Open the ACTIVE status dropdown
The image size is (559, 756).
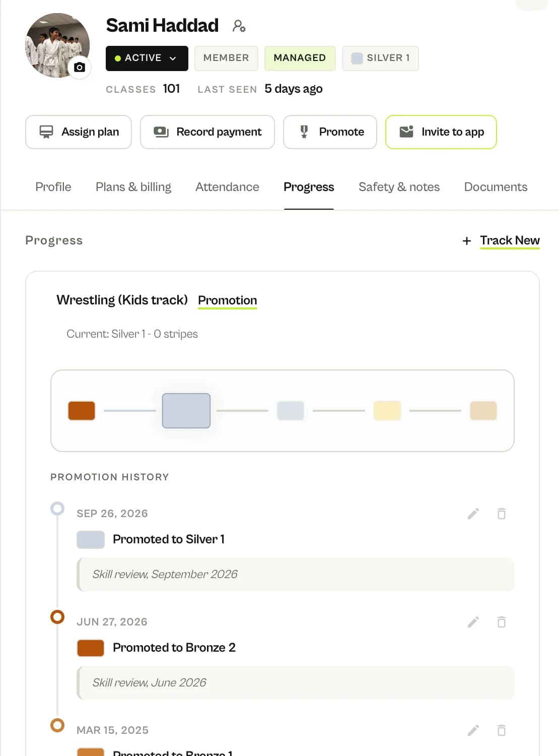click(147, 58)
